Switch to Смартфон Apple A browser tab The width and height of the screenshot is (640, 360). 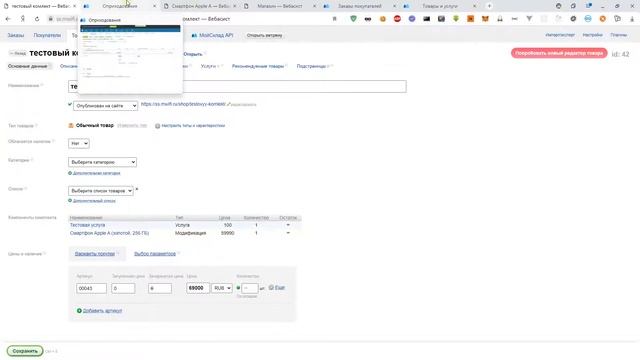(x=200, y=6)
